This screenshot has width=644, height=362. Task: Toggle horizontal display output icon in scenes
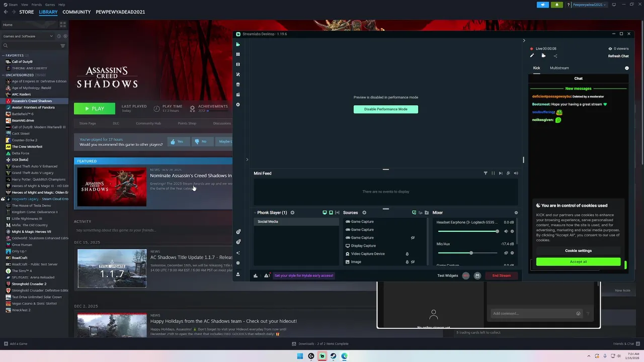point(325,213)
